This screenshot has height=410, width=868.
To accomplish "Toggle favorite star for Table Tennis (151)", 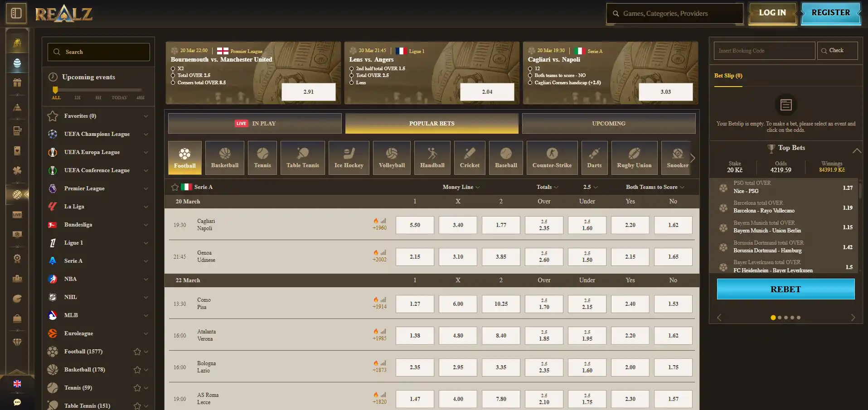I will click(137, 406).
